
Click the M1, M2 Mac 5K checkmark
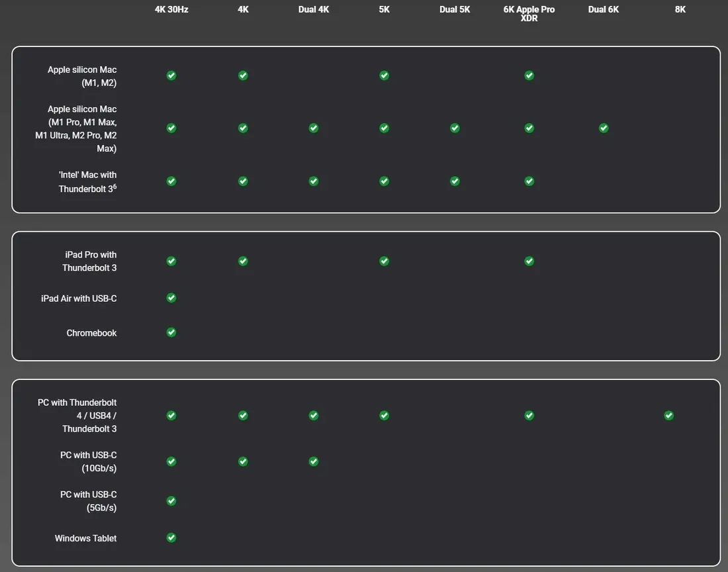coord(384,75)
